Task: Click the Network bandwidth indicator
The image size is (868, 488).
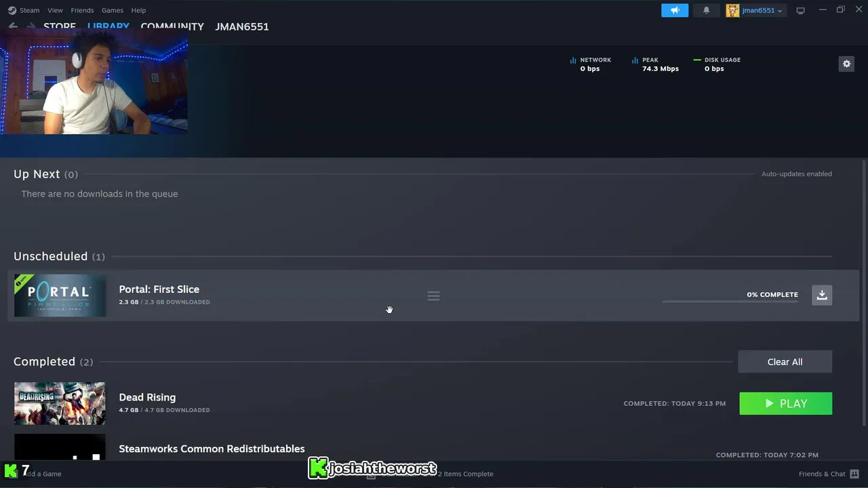Action: (x=591, y=64)
